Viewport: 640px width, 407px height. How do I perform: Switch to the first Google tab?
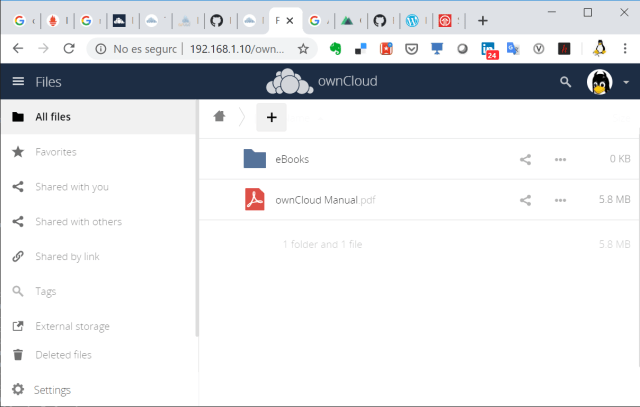click(19, 20)
